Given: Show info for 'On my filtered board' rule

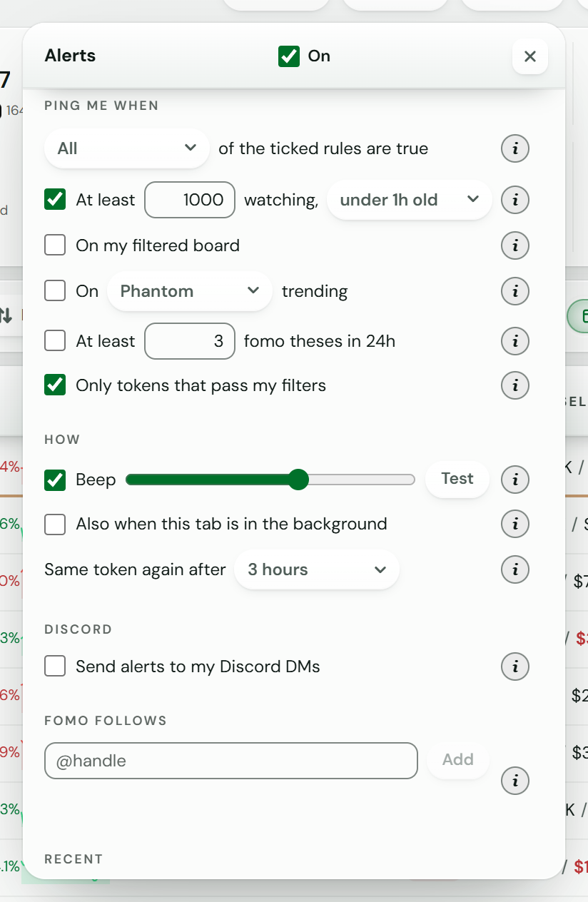Looking at the screenshot, I should click(515, 245).
